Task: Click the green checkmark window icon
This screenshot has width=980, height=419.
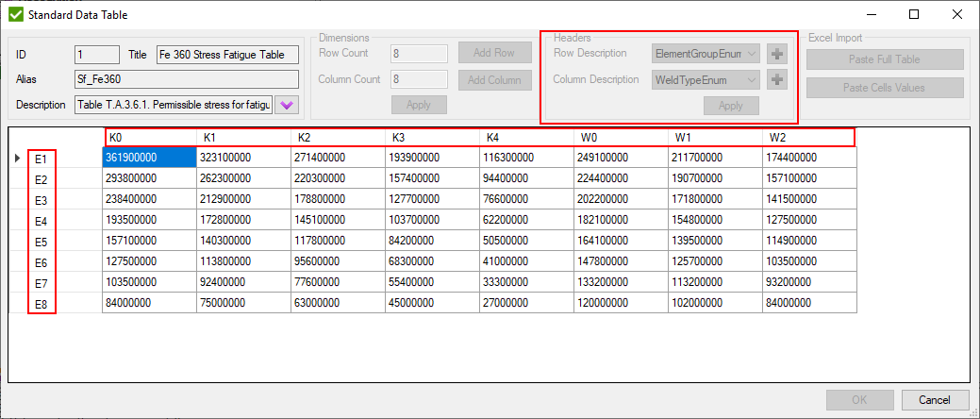Action: [16, 14]
